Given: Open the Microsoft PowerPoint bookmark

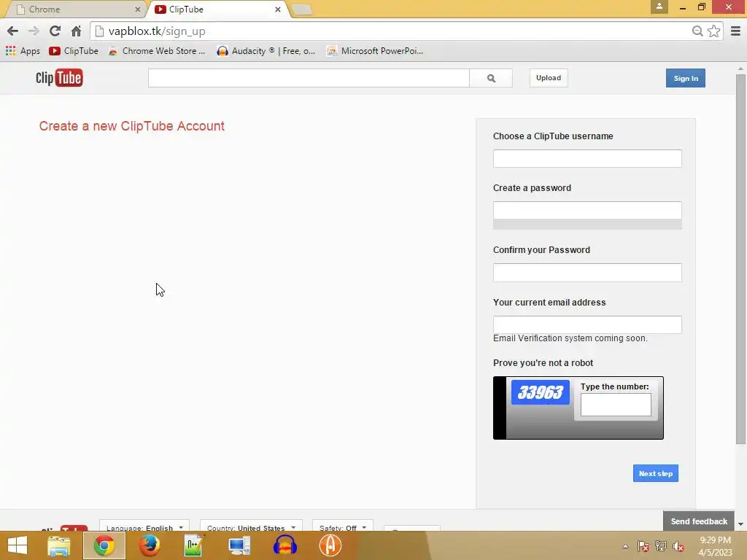Looking at the screenshot, I should click(375, 51).
